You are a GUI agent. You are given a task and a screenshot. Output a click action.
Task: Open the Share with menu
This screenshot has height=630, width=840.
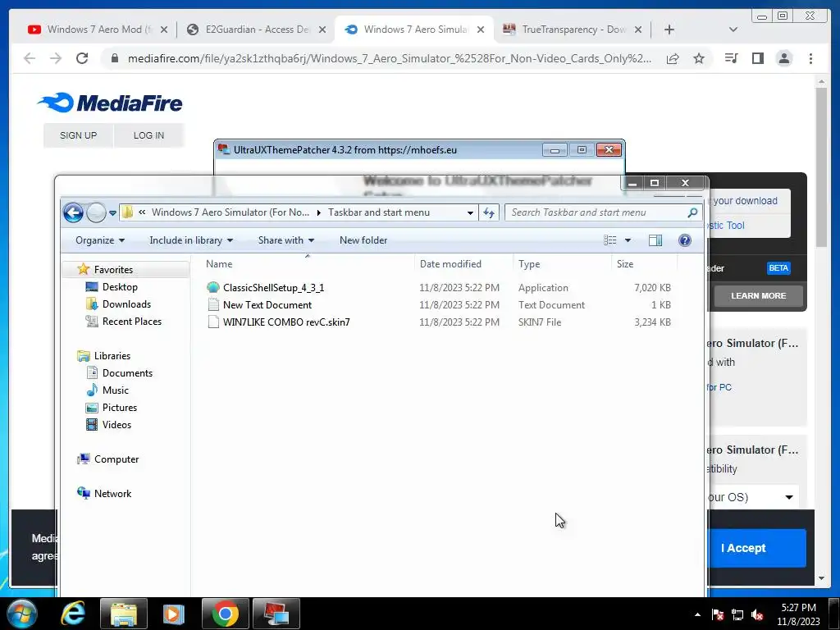coord(286,240)
